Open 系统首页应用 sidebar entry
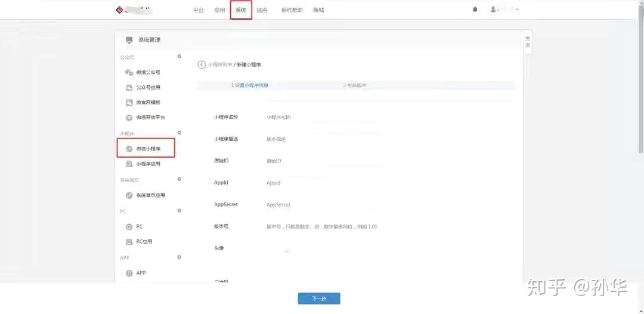Image resolution: width=644 pixels, height=314 pixels. [151, 195]
